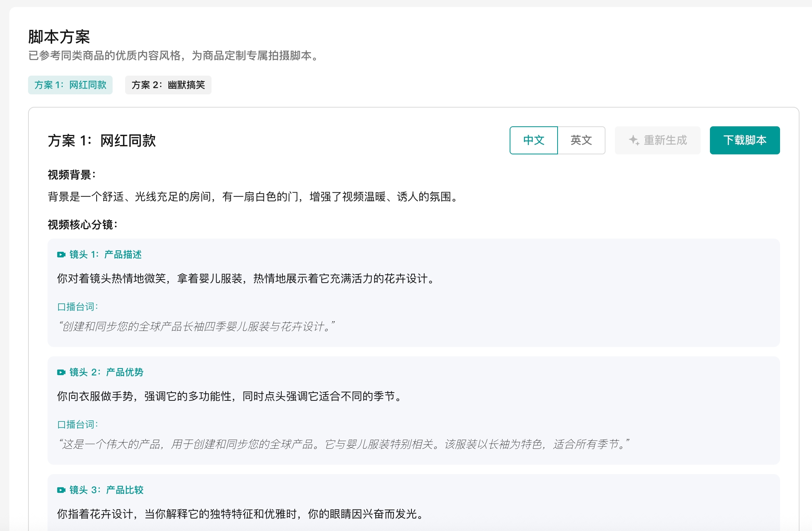This screenshot has height=531, width=812.
Task: Select tab 方案 1: 网红同款
Action: coord(70,85)
